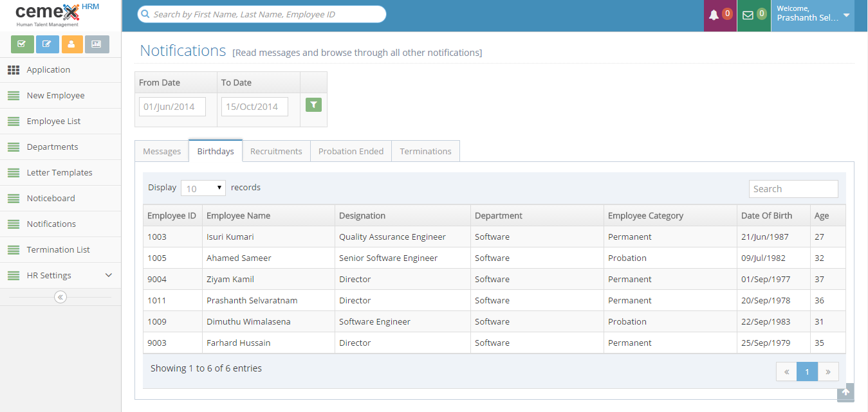Screen dimensions: 868x412
Task: Click the Quality Assurance Engineer cell
Action: tap(403, 237)
